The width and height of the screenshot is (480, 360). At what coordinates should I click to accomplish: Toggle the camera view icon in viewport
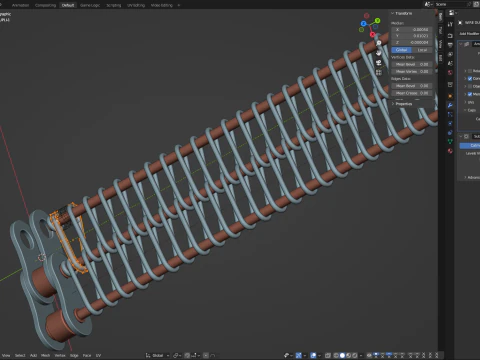click(379, 63)
